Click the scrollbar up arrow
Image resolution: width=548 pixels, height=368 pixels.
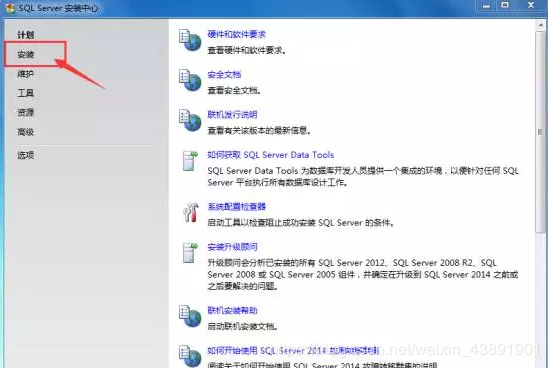coord(540,25)
